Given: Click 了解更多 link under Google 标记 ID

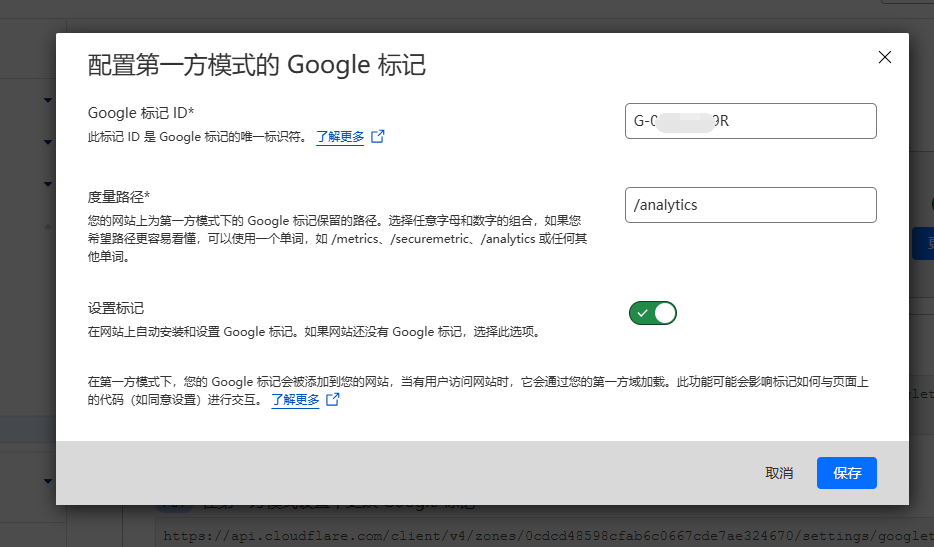Looking at the screenshot, I should point(340,137).
